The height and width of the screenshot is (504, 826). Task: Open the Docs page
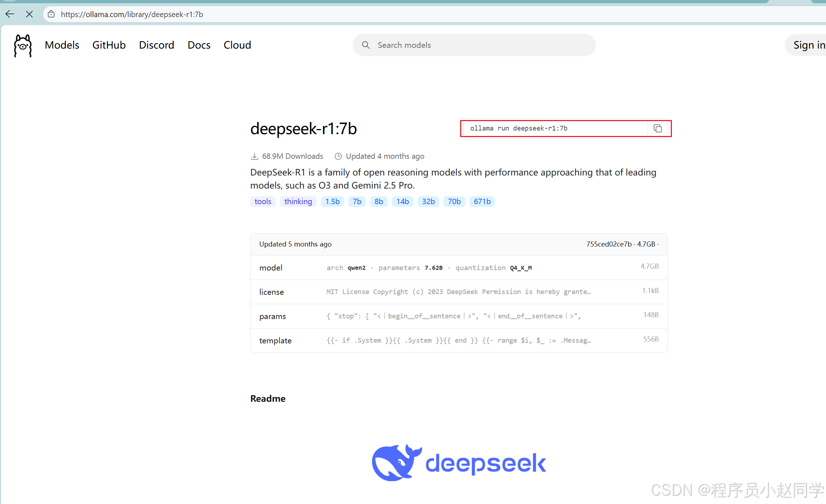click(x=199, y=45)
